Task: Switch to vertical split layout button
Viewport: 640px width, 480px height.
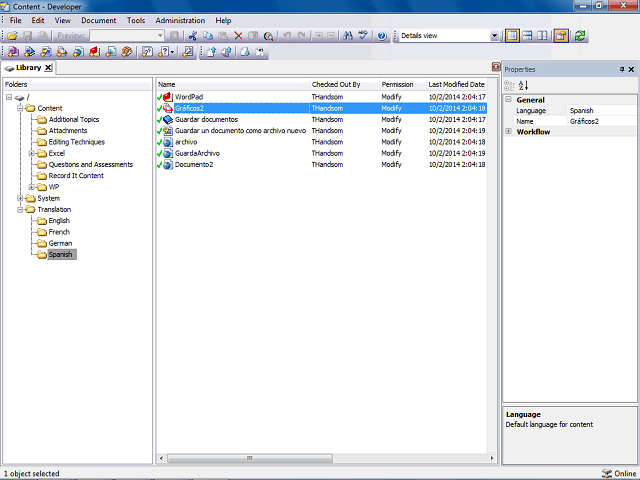Action: [542, 36]
